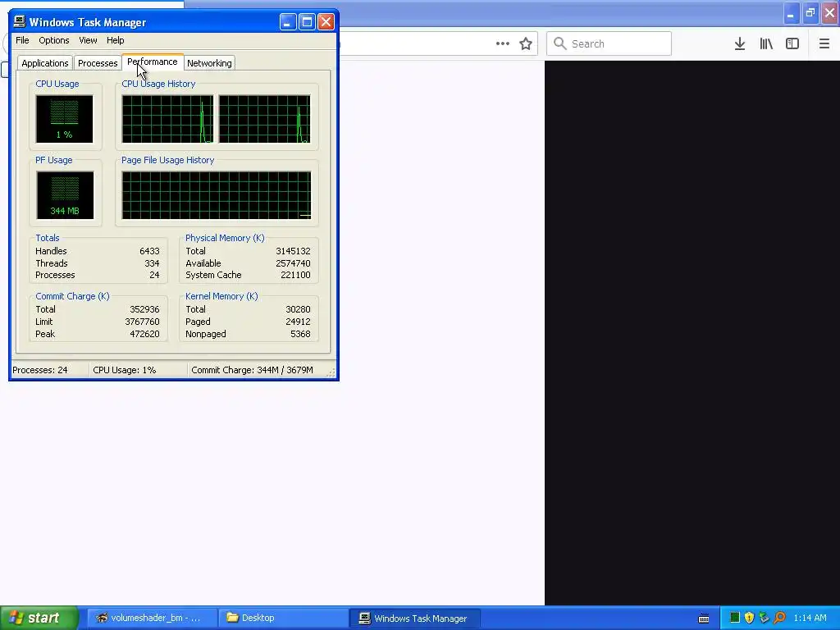Click the Task Manager title bar icon
This screenshot has width=840, height=630.
pyautogui.click(x=20, y=21)
